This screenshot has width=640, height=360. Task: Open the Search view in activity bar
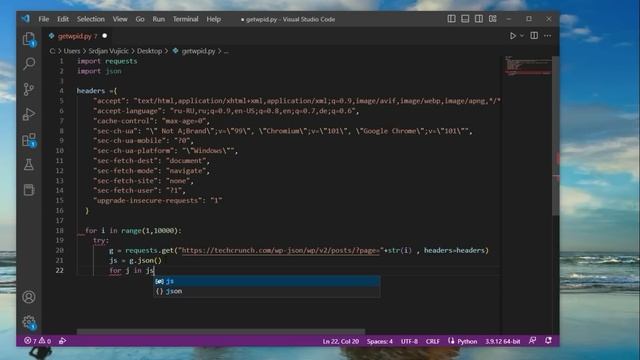(29, 64)
